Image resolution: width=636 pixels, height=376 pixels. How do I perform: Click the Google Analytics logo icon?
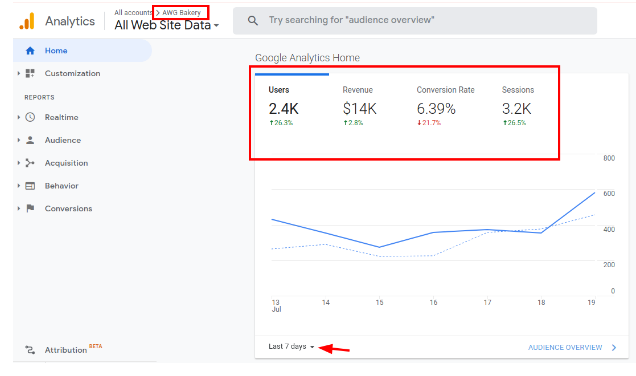pos(27,21)
